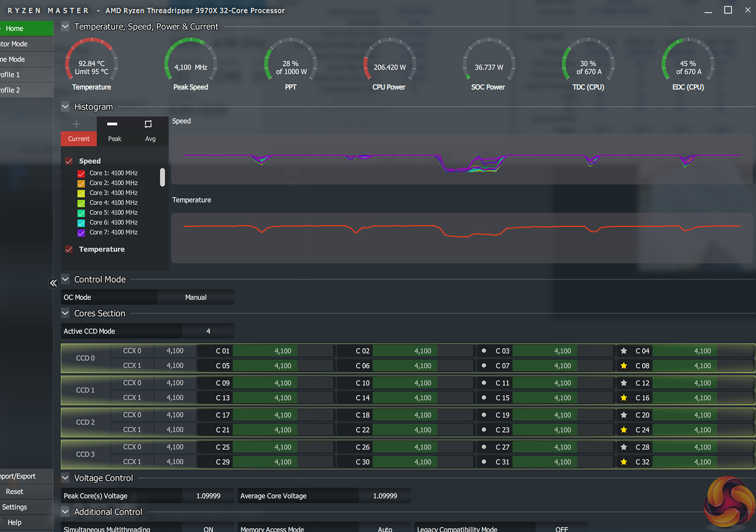Open the Settings sidebar item

tap(15, 507)
